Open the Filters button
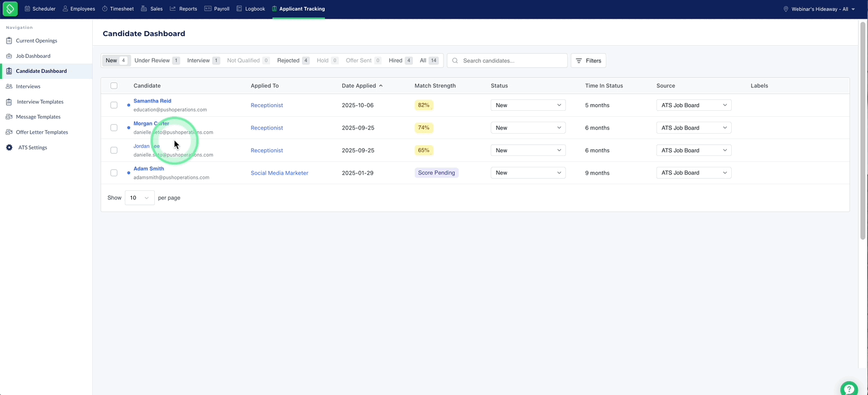 pos(588,61)
